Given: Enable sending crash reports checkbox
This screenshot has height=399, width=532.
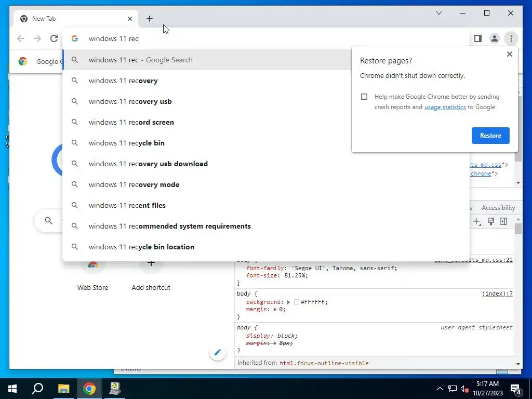Looking at the screenshot, I should click(364, 97).
